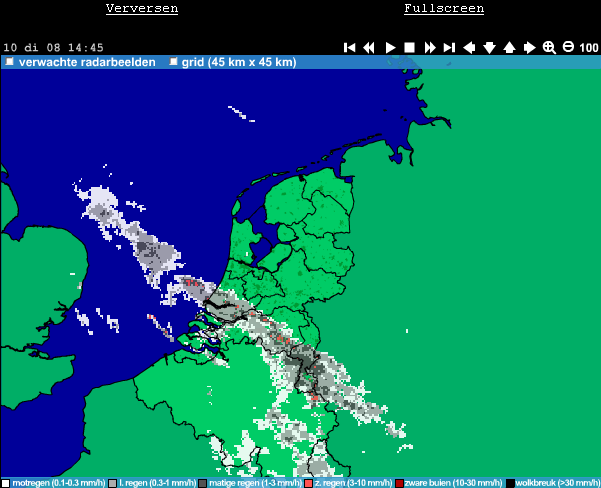
Task: Click the l. regen light grey swatch
Action: [112, 483]
